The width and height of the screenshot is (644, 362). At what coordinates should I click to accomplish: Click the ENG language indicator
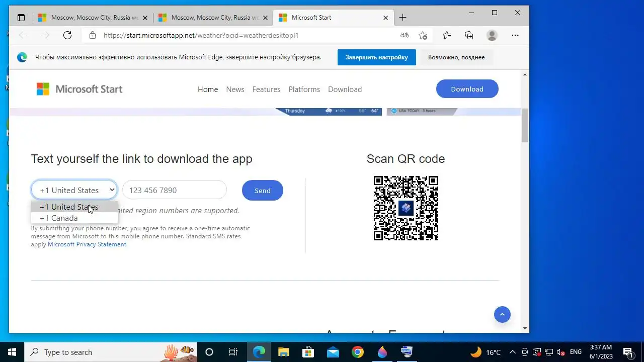pyautogui.click(x=576, y=352)
